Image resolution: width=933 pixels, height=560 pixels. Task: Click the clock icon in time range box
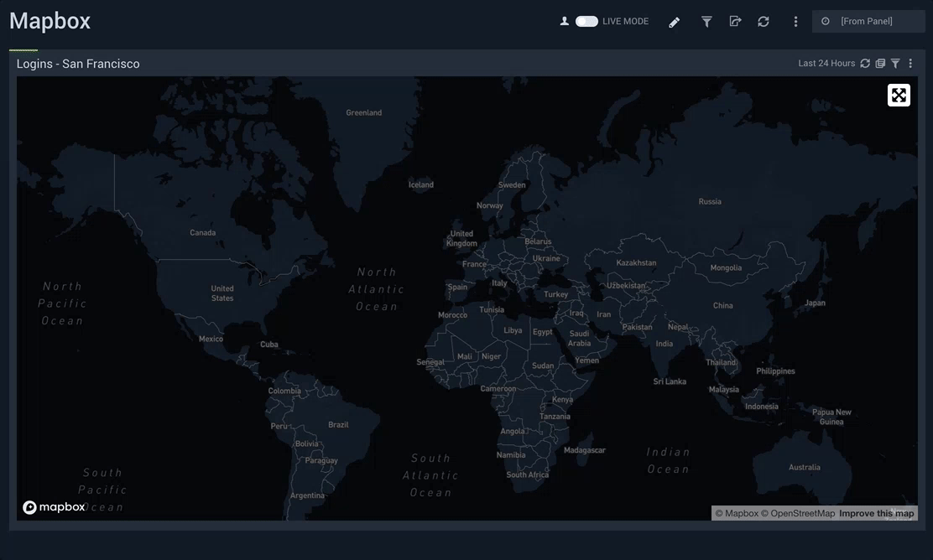point(826,22)
